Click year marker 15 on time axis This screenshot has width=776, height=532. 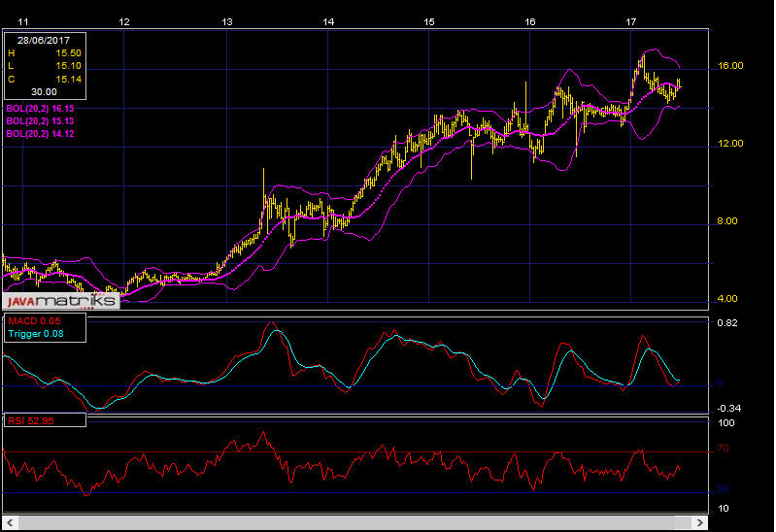coord(429,21)
